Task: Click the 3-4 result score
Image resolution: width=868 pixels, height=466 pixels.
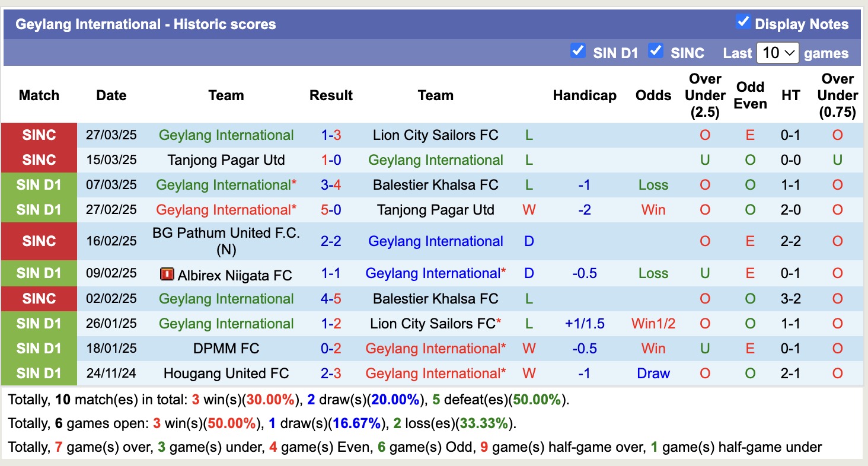Action: point(331,185)
